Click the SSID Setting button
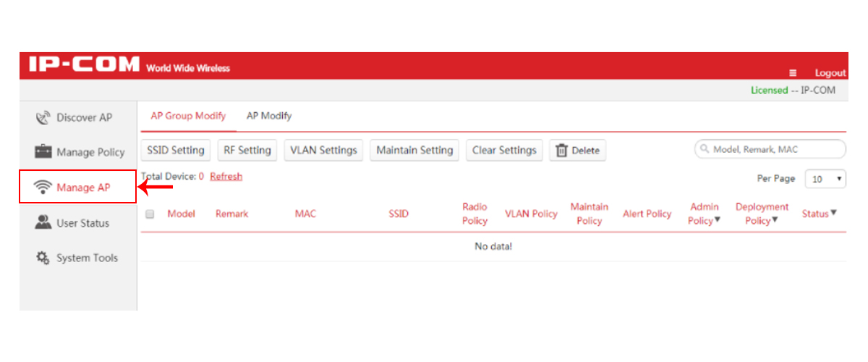 tap(176, 150)
